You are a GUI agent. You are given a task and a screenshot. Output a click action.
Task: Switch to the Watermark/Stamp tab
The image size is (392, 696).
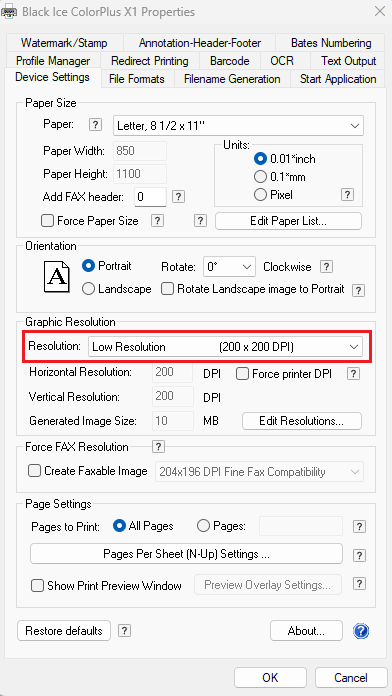coord(64,43)
